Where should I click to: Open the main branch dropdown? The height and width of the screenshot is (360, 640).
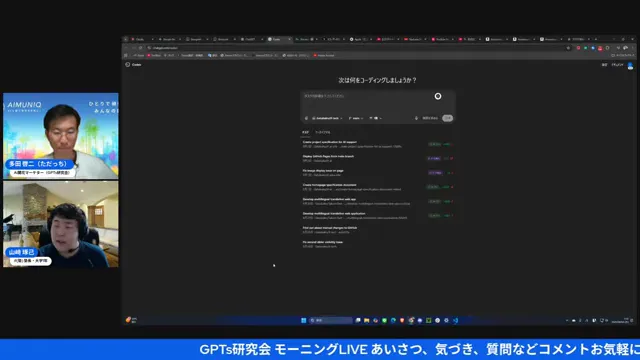point(356,118)
